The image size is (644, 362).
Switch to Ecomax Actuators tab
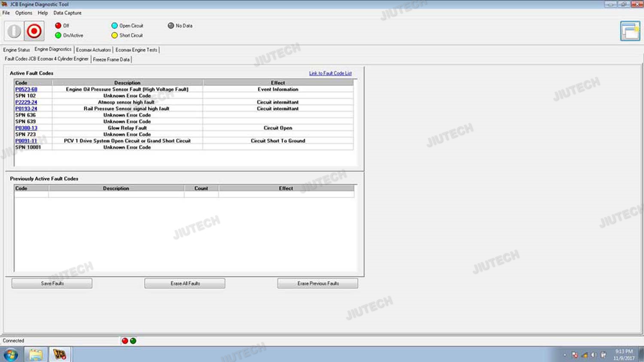(x=93, y=50)
